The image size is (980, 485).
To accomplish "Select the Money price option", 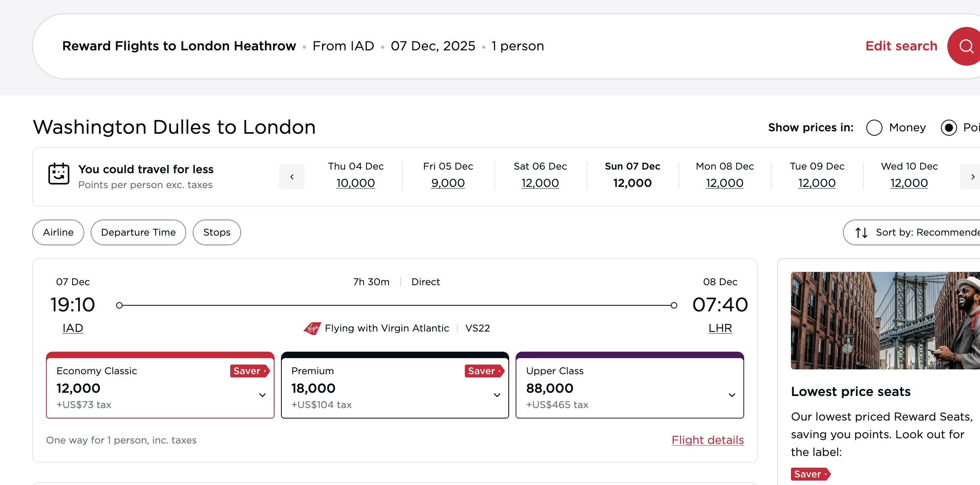I will click(874, 128).
